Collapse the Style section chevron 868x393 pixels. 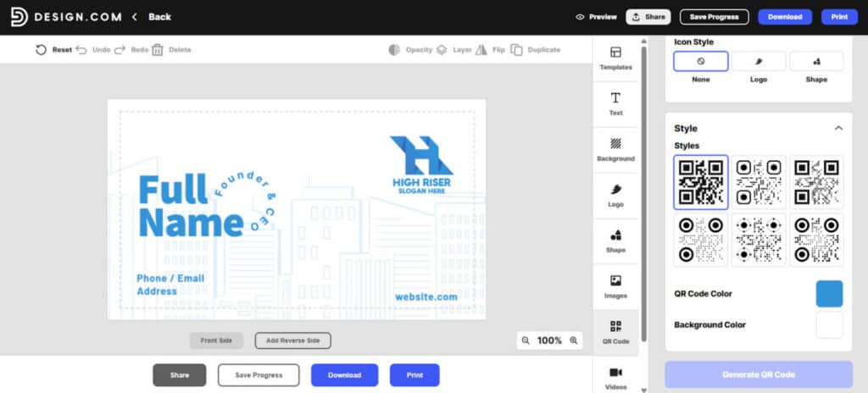click(838, 128)
